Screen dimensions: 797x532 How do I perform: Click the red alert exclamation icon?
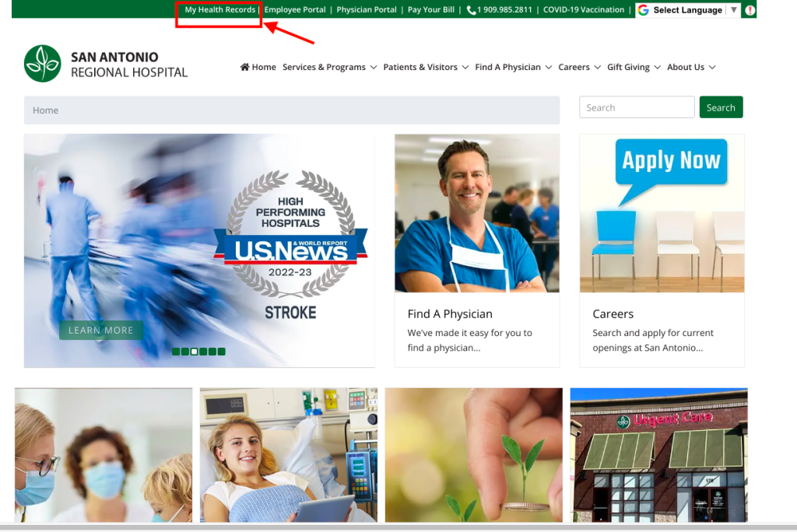[x=750, y=10]
